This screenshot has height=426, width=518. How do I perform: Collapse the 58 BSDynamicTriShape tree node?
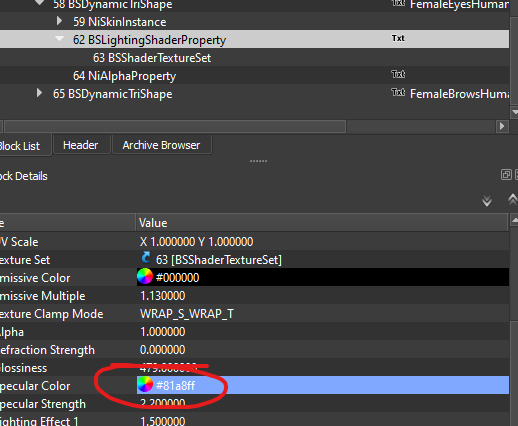tap(39, 3)
